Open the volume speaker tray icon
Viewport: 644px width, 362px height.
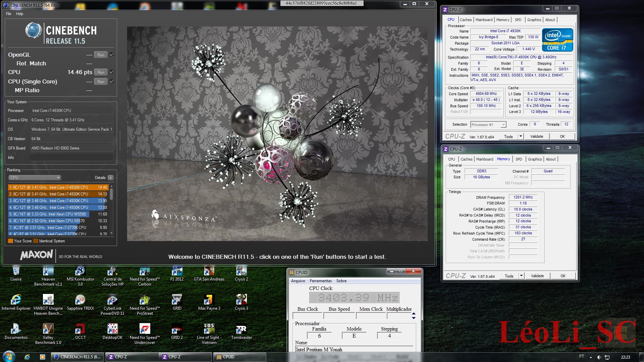599,357
